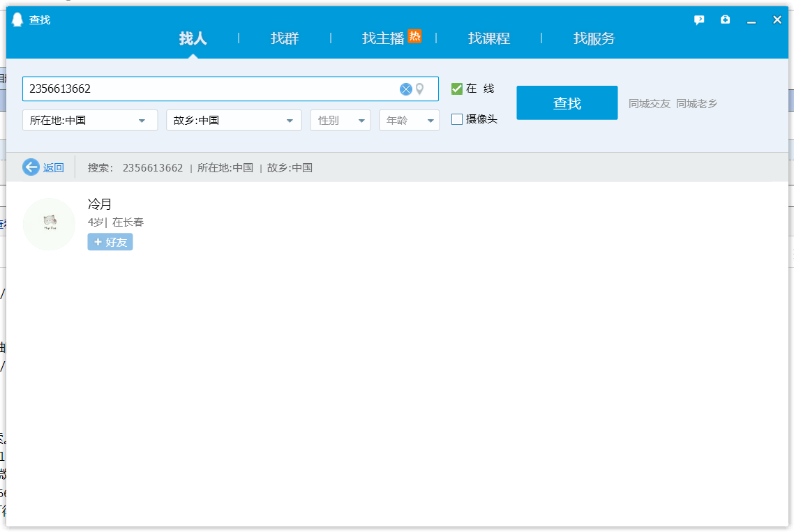Switch to the 找课程 tab
Viewport: 794px width, 532px height.
[x=488, y=38]
